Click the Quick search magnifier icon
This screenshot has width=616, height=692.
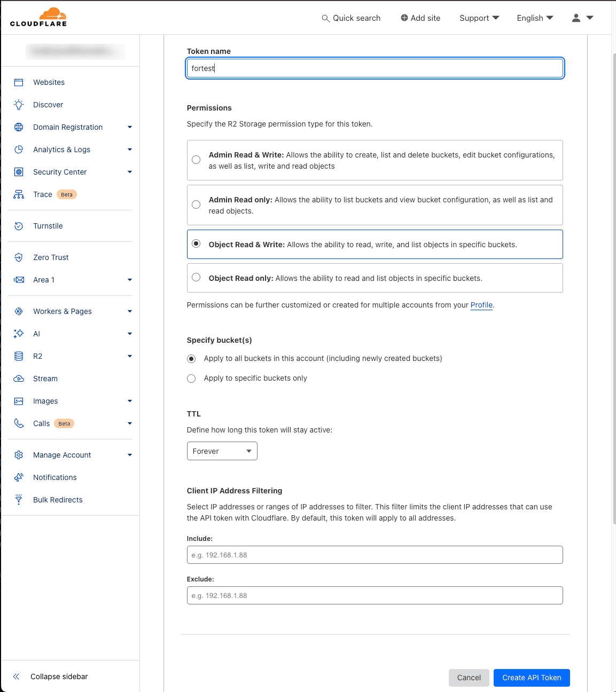pyautogui.click(x=325, y=18)
